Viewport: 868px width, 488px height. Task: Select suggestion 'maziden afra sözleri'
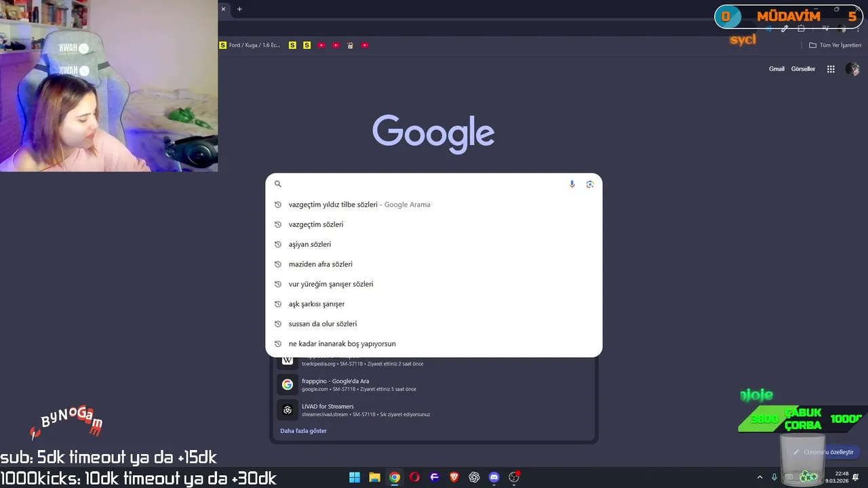[x=433, y=264]
